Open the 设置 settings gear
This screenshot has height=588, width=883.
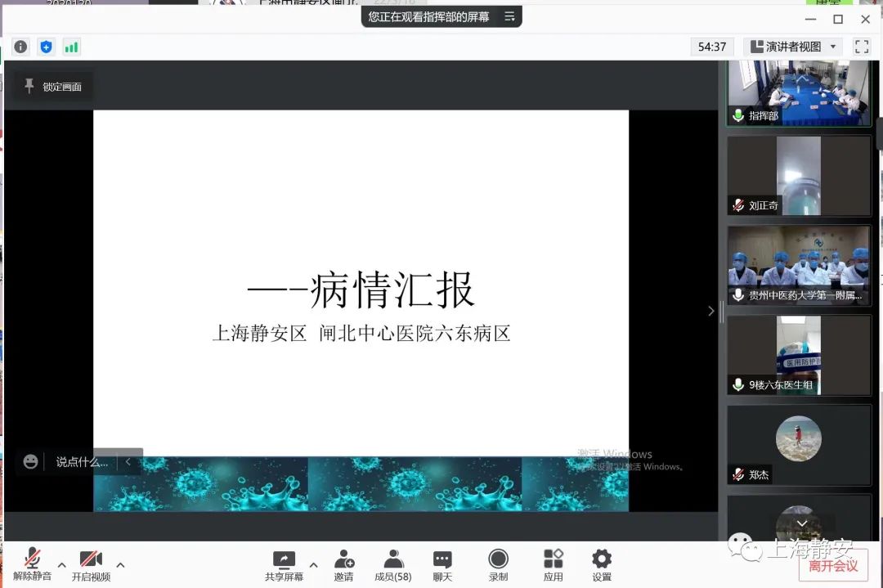(602, 565)
